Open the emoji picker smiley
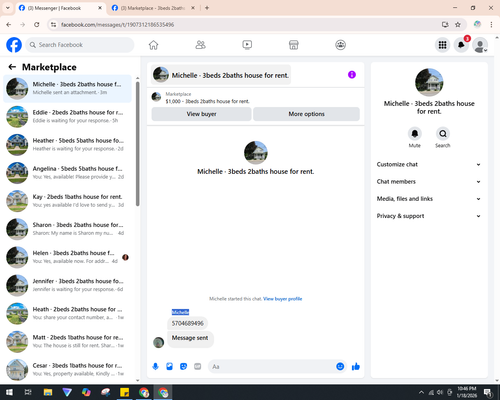 [340, 367]
